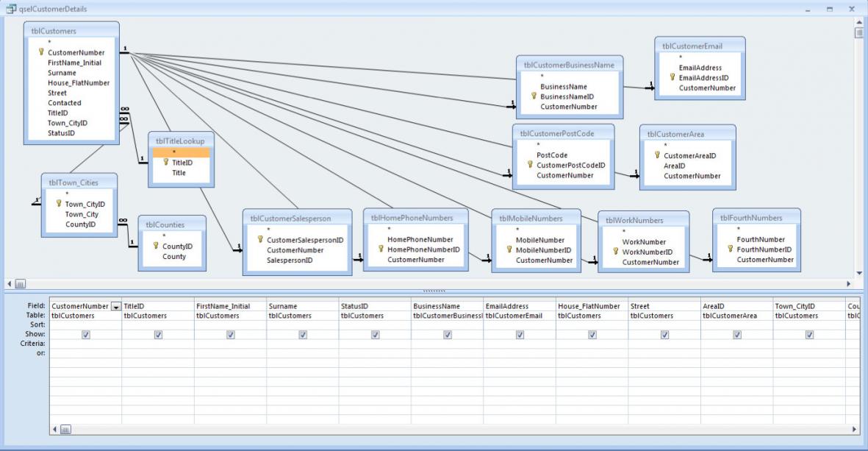Click the tblCustomers table title bar

[x=71, y=30]
